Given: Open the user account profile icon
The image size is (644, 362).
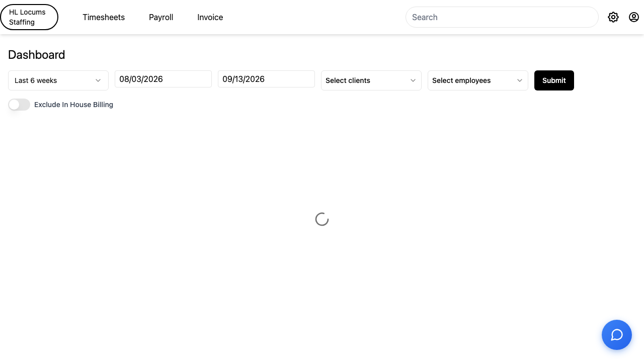Looking at the screenshot, I should (x=634, y=17).
